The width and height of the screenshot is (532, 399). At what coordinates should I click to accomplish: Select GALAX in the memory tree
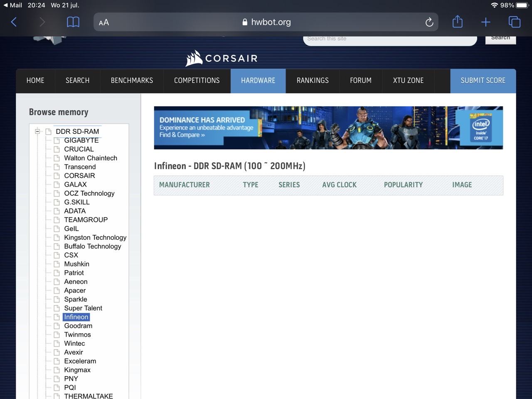click(75, 185)
